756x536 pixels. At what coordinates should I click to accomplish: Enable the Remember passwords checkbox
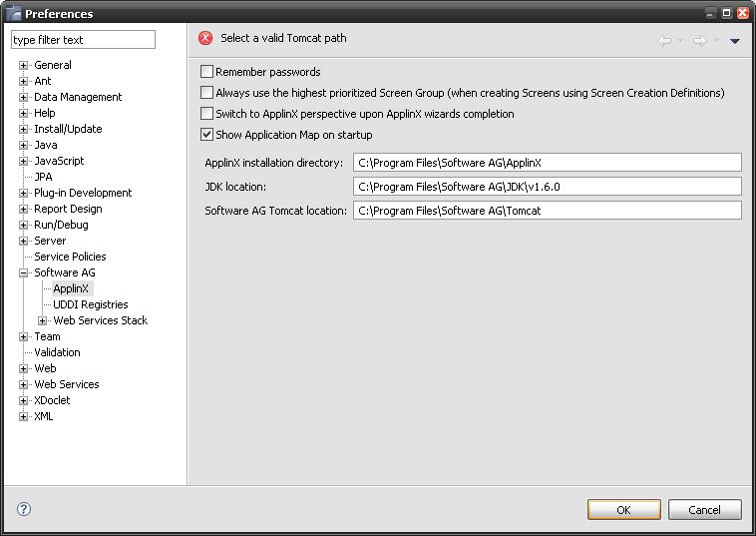tap(206, 72)
